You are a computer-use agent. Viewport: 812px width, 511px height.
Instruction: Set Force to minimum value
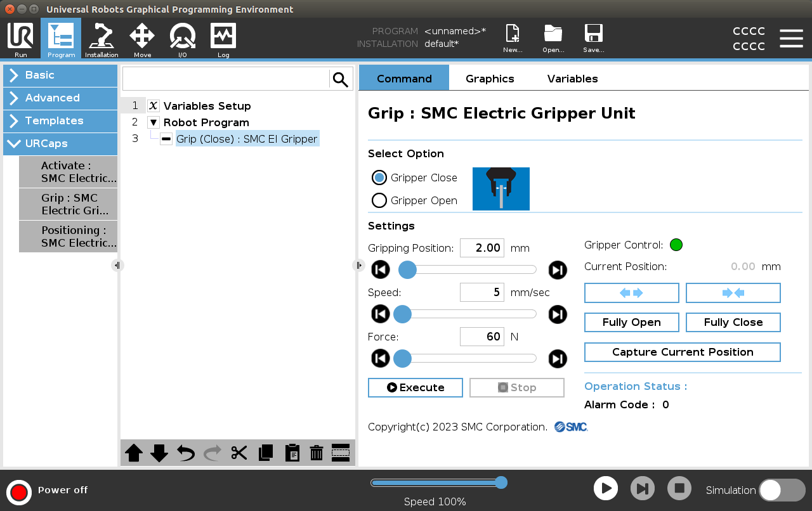pos(380,359)
